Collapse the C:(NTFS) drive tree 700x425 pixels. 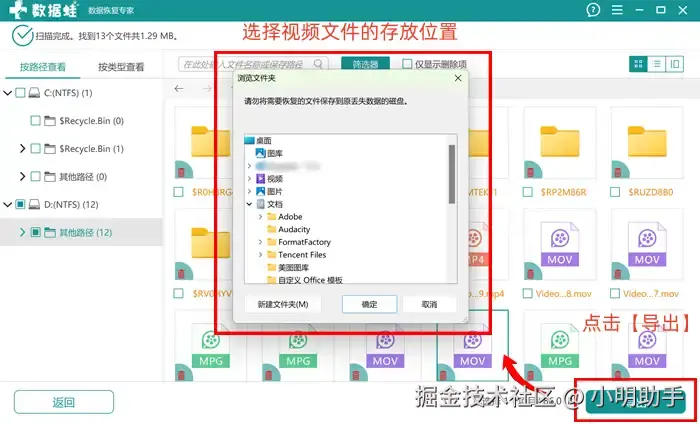pos(7,93)
